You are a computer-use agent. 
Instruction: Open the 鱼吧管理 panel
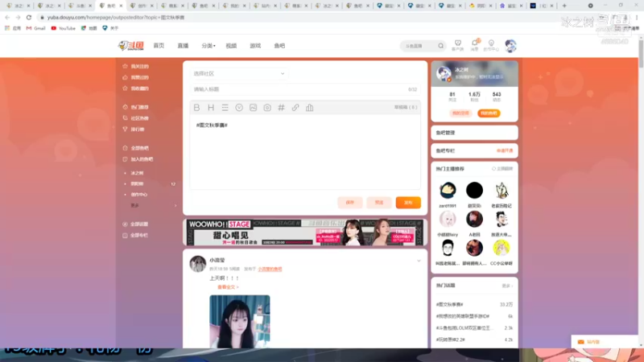pos(474,133)
